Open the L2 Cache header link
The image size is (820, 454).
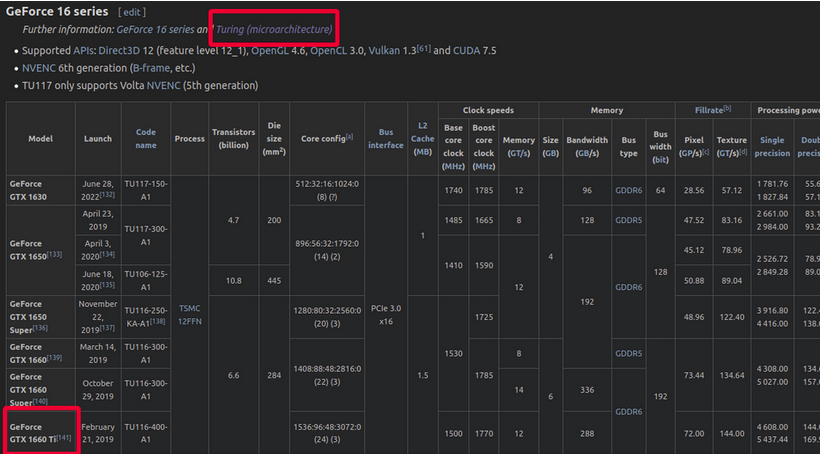pyautogui.click(x=423, y=132)
